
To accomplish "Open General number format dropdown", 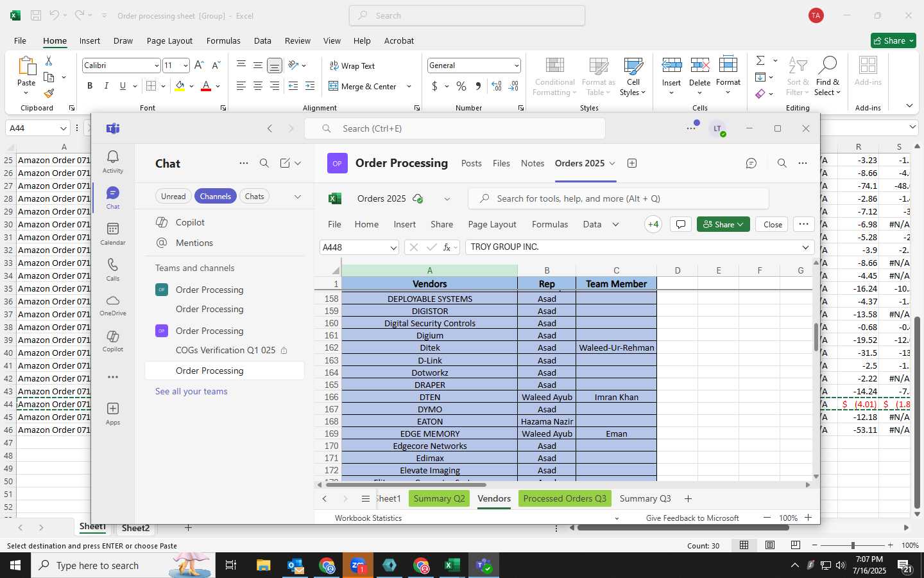I will tap(517, 66).
